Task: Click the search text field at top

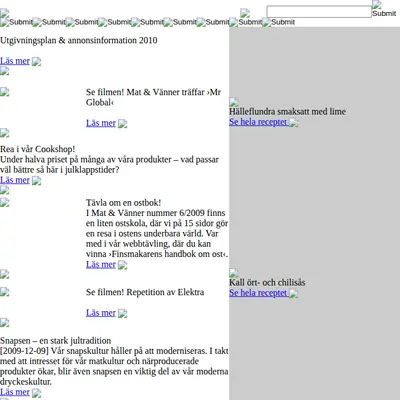Action: [x=319, y=12]
